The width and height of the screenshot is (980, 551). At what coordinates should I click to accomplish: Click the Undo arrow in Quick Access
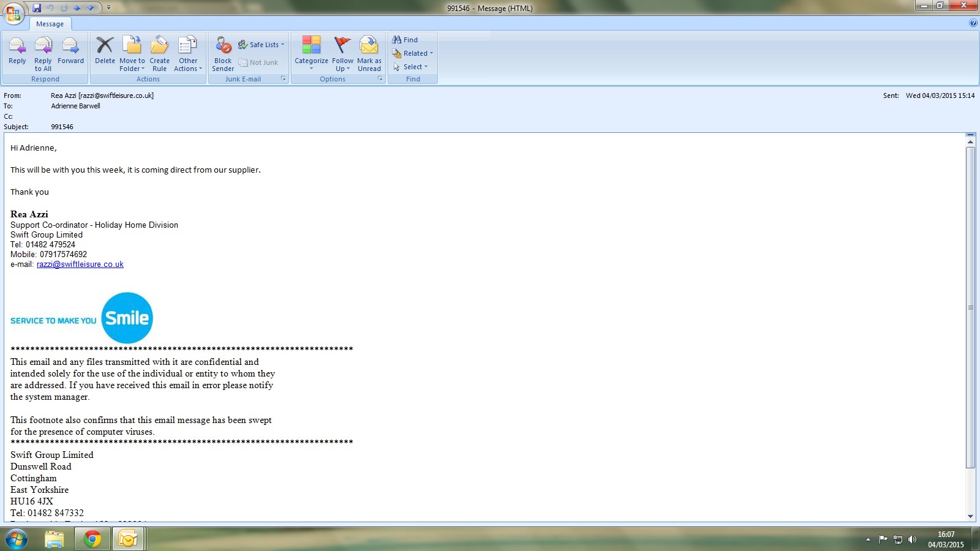(50, 8)
